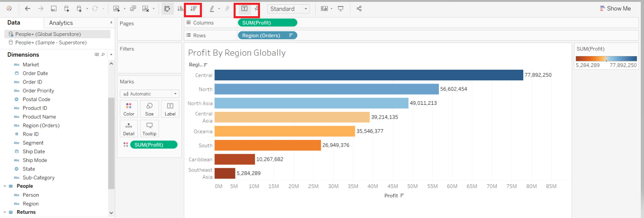The width and height of the screenshot is (644, 218).
Task: Click the Size button on Marks card
Action: (x=149, y=109)
